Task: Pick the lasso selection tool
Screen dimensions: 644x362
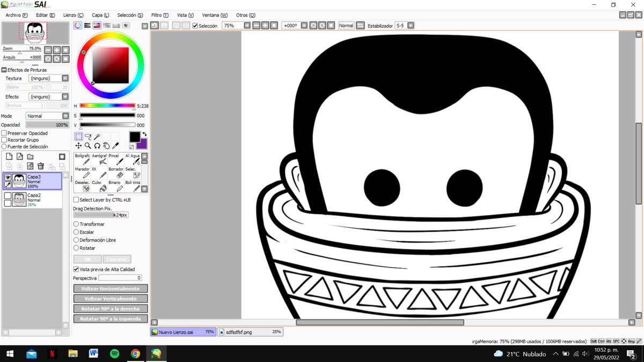Action: [88, 137]
